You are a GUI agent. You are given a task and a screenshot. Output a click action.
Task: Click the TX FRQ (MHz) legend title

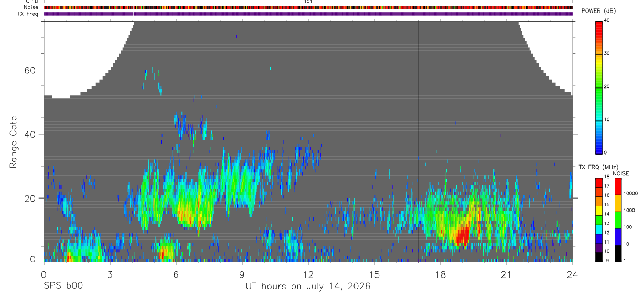(x=597, y=167)
